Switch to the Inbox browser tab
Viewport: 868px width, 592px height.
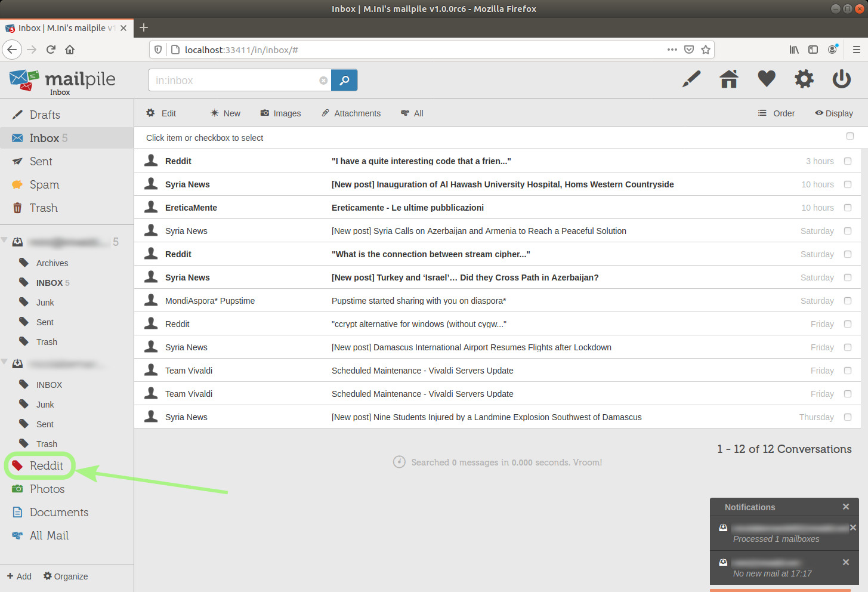[66, 28]
